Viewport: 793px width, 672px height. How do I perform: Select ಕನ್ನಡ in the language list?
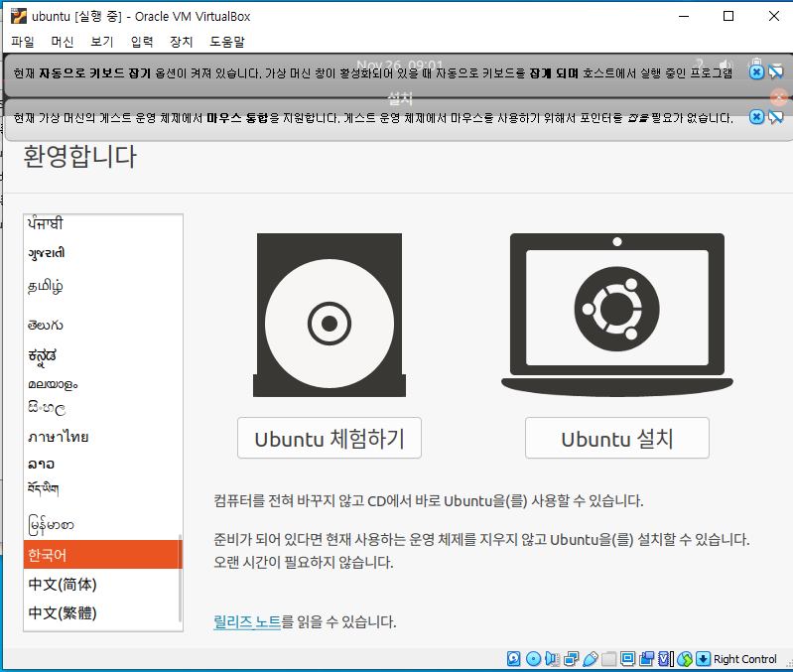pos(101,356)
